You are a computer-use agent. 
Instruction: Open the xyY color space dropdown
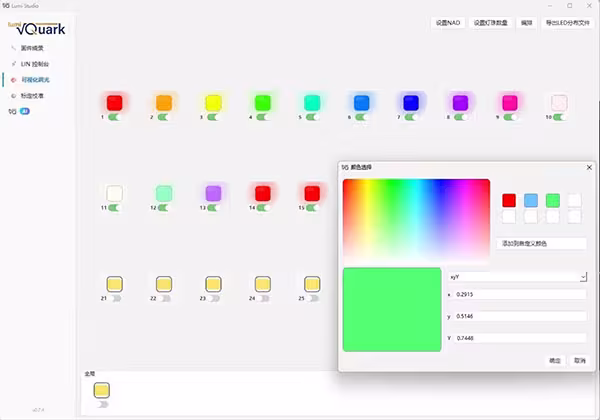[x=517, y=277]
